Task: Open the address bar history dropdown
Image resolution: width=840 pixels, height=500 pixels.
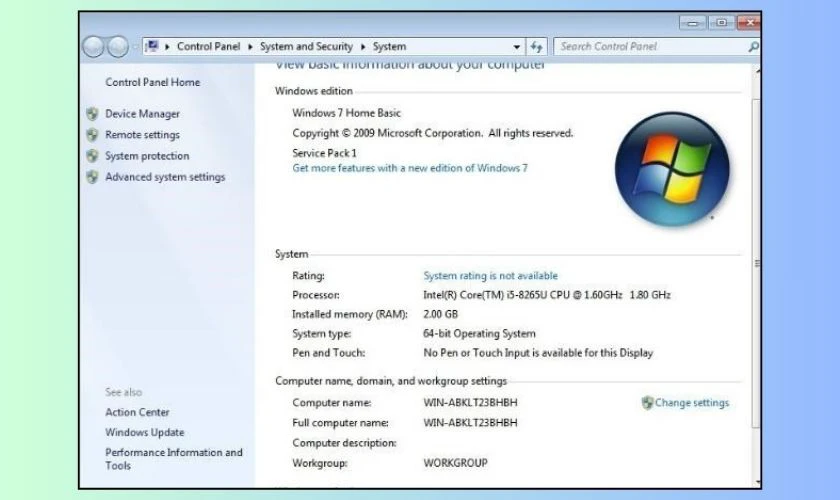Action: [x=516, y=47]
